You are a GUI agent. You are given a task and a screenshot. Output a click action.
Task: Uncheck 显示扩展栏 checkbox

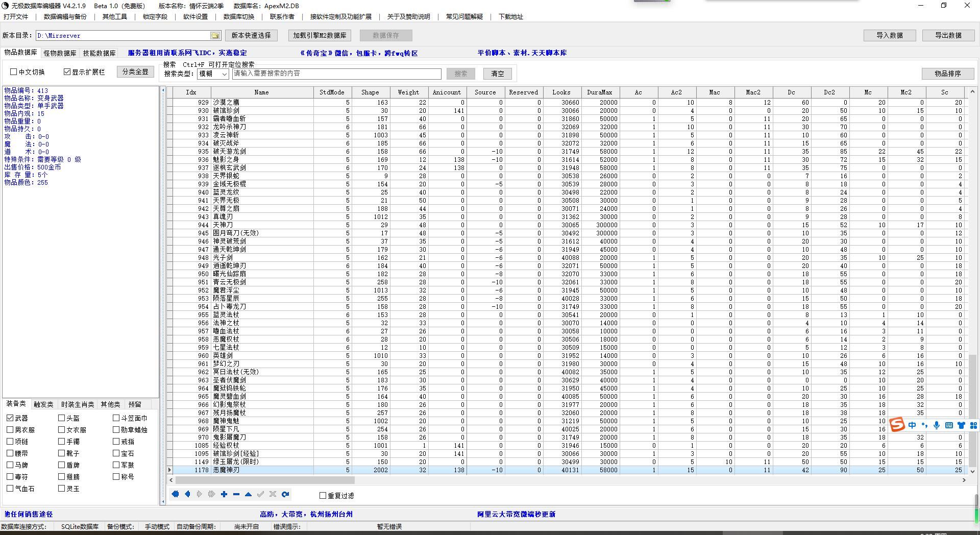(x=67, y=72)
